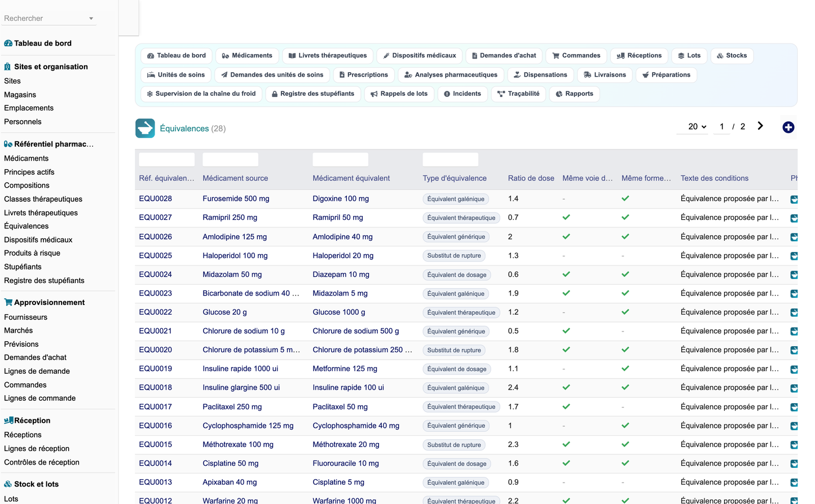Screen dimensions: 815x504
Task: Open Stocks tab
Action: tap(732, 55)
